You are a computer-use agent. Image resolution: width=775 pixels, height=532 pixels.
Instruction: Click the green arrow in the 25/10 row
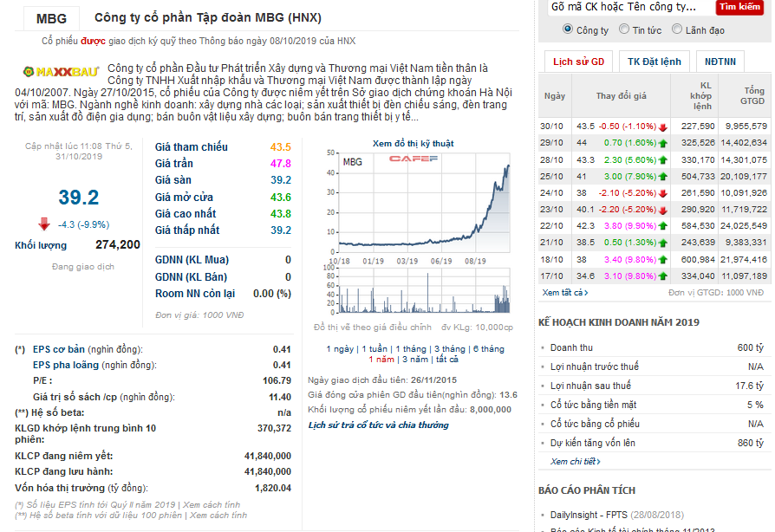click(663, 177)
